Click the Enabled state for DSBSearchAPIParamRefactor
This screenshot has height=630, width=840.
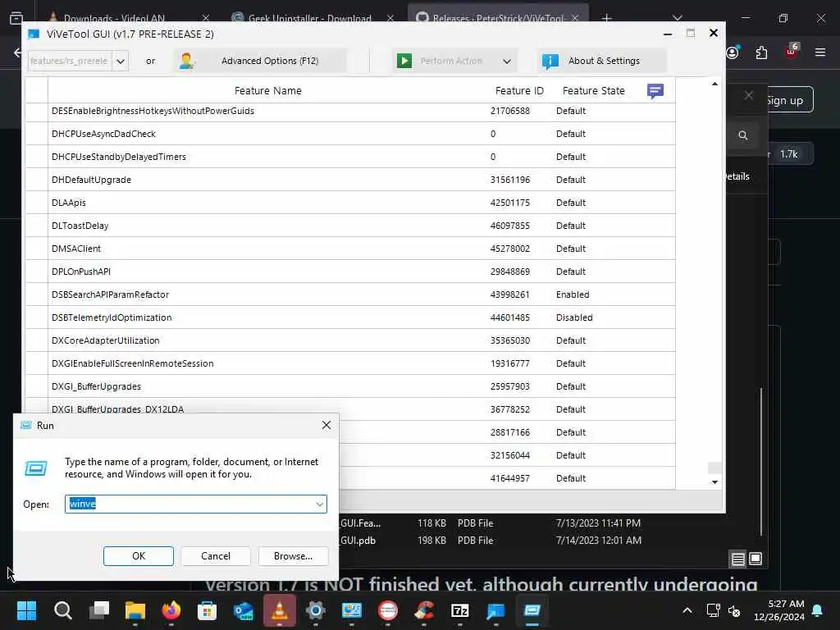click(x=573, y=294)
